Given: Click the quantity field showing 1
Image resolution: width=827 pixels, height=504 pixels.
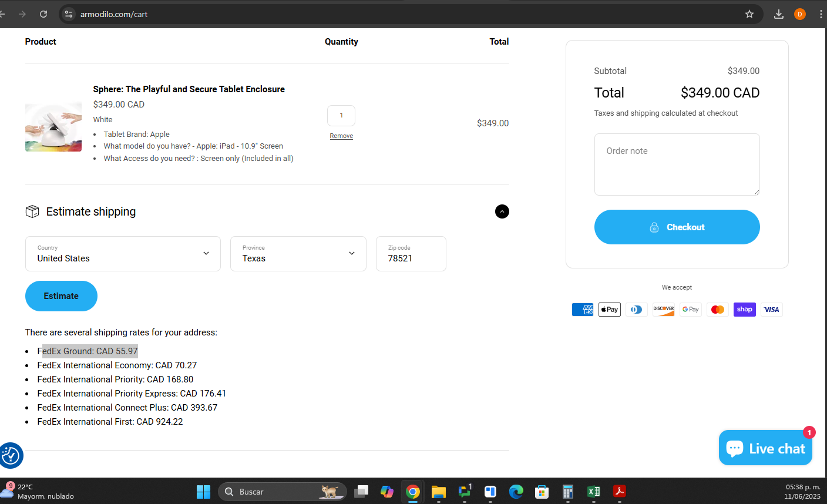Looking at the screenshot, I should coord(341,116).
